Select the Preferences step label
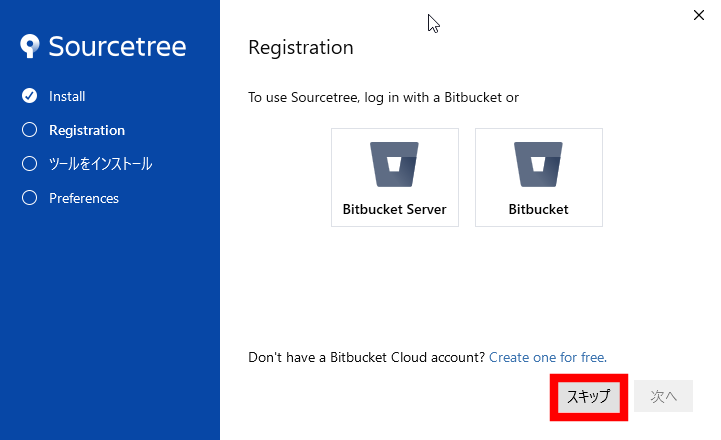The width and height of the screenshot is (721, 440). coord(84,198)
